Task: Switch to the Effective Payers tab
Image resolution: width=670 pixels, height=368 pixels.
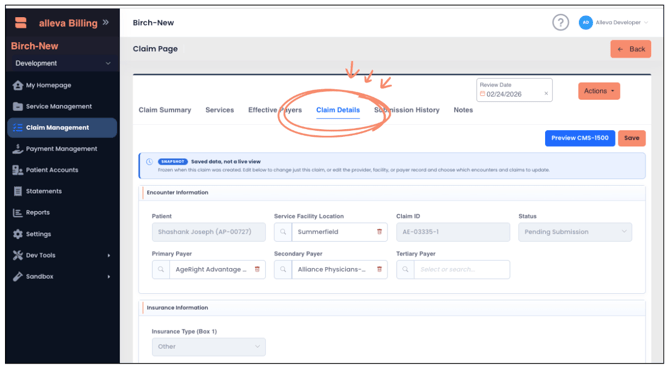Action: (x=275, y=110)
